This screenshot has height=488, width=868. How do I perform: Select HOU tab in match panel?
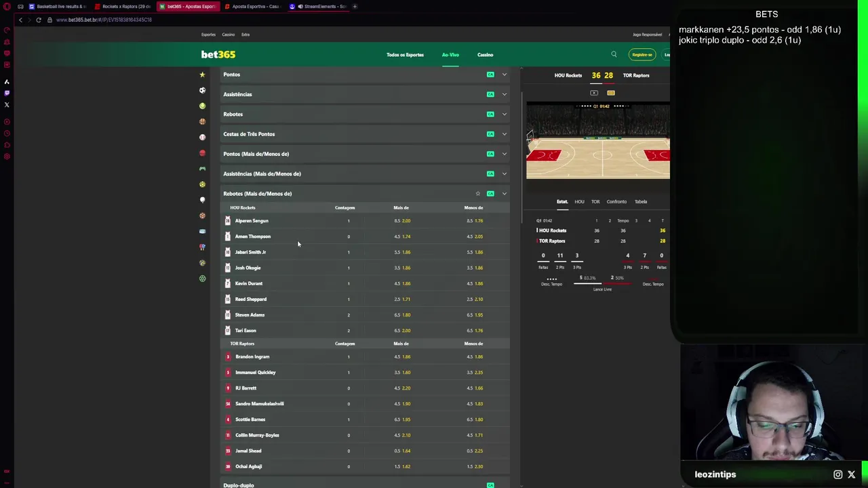click(579, 201)
